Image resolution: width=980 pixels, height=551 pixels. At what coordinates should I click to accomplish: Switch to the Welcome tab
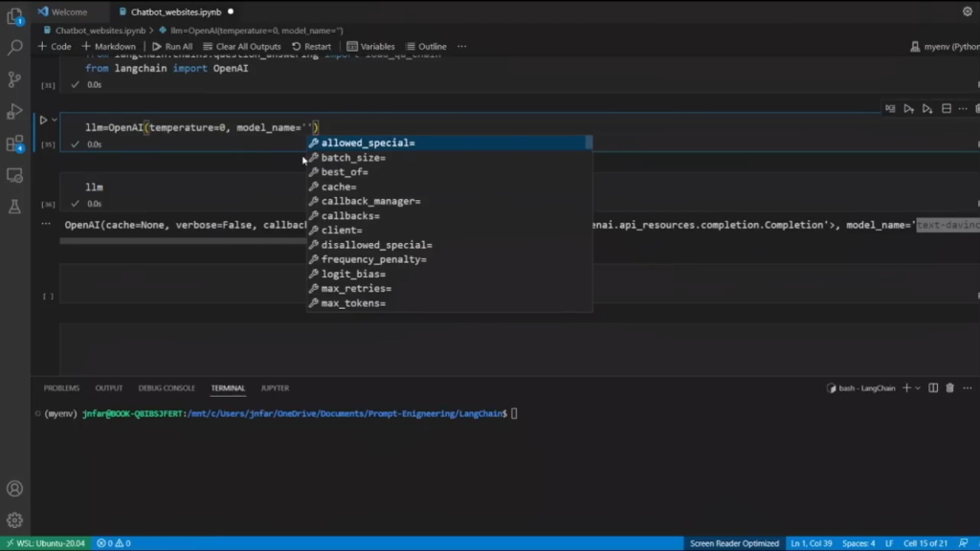pos(68,12)
